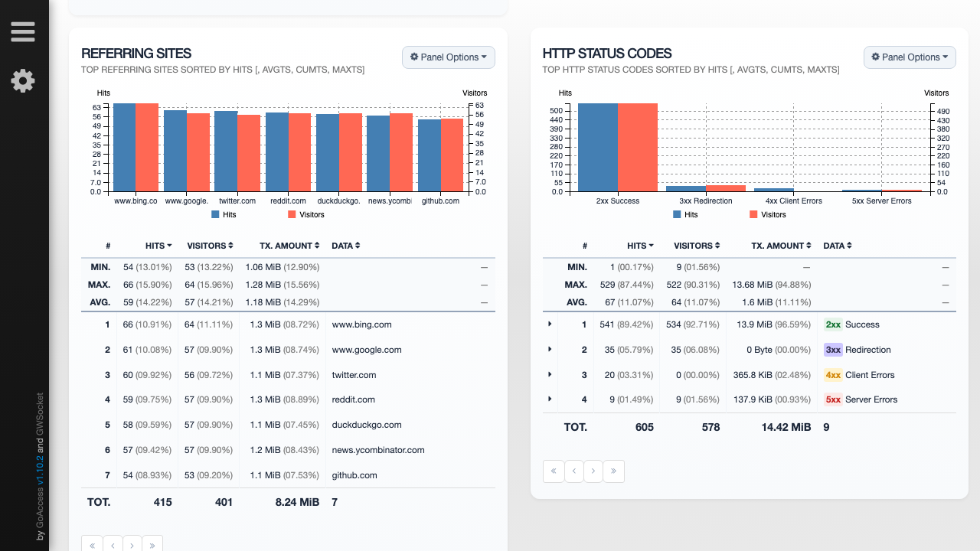Expand the 3xx Redirection row

coord(550,349)
